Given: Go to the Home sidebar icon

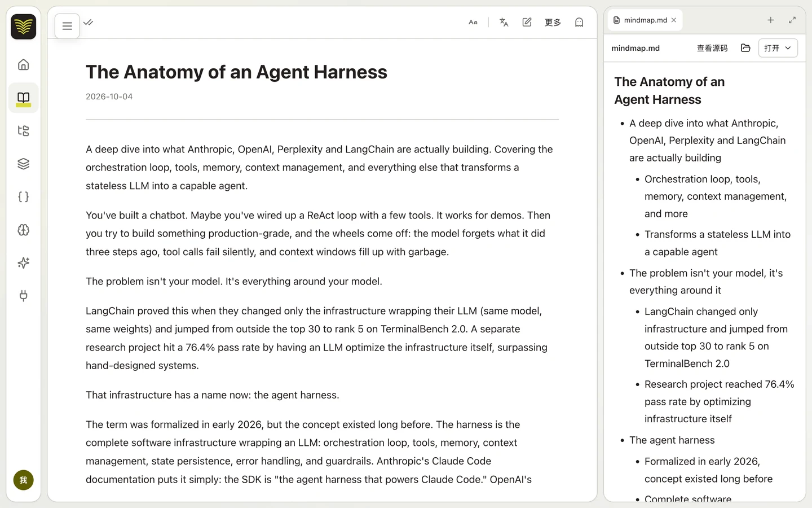Looking at the screenshot, I should (x=23, y=64).
